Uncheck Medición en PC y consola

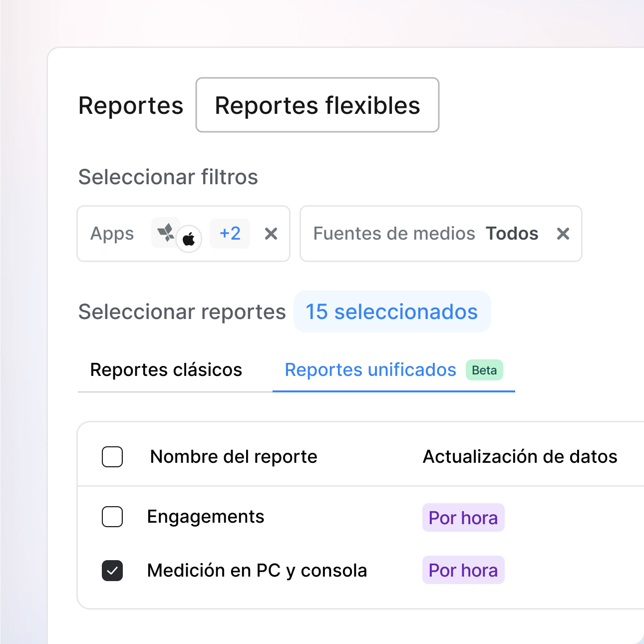pos(112,571)
